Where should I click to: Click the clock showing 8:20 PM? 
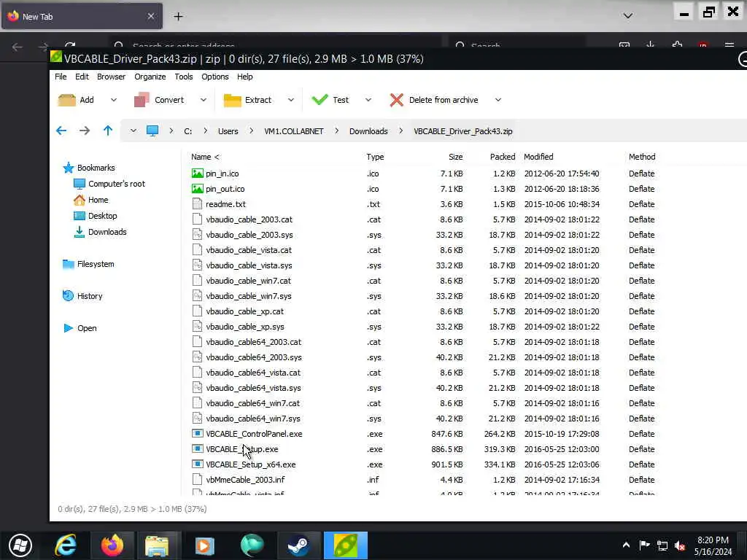[x=713, y=540]
